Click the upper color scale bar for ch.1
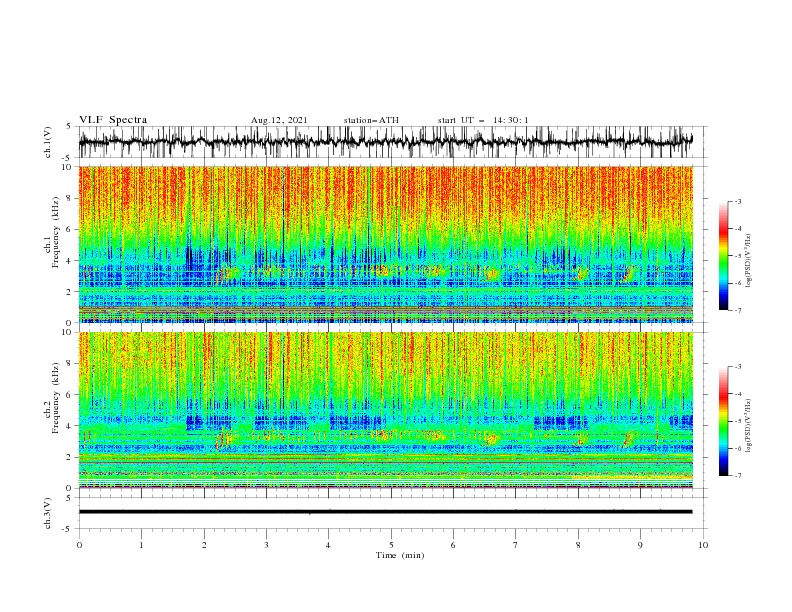The width and height of the screenshot is (792, 612). coord(724,255)
